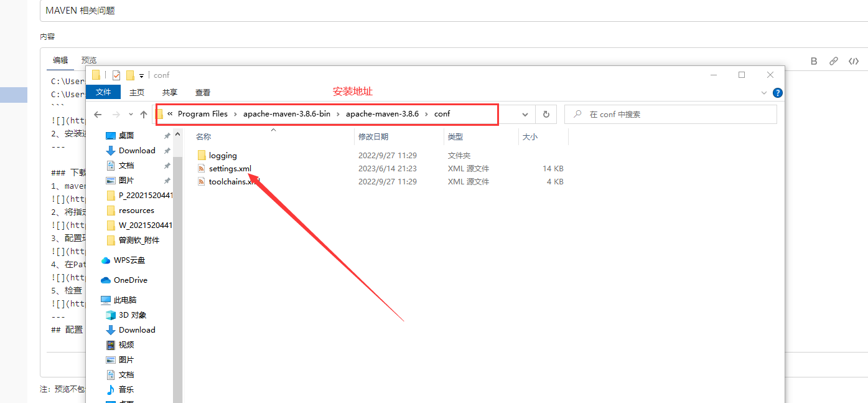
Task: Click the Forward arrow in Explorer
Action: [x=116, y=115]
